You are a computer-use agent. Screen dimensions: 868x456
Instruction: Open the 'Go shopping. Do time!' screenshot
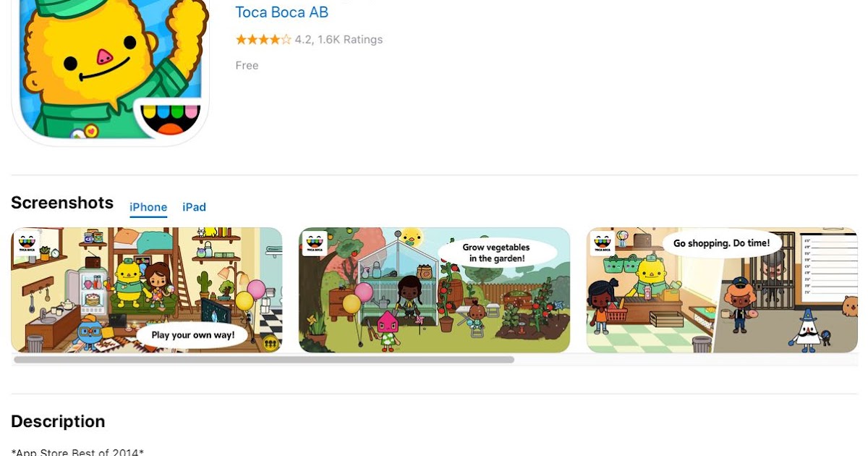722,290
